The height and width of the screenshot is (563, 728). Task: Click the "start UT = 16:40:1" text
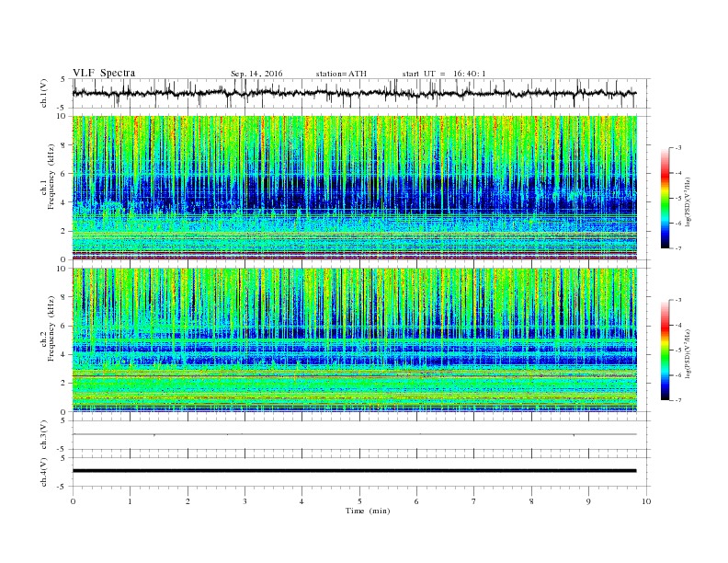(x=444, y=74)
